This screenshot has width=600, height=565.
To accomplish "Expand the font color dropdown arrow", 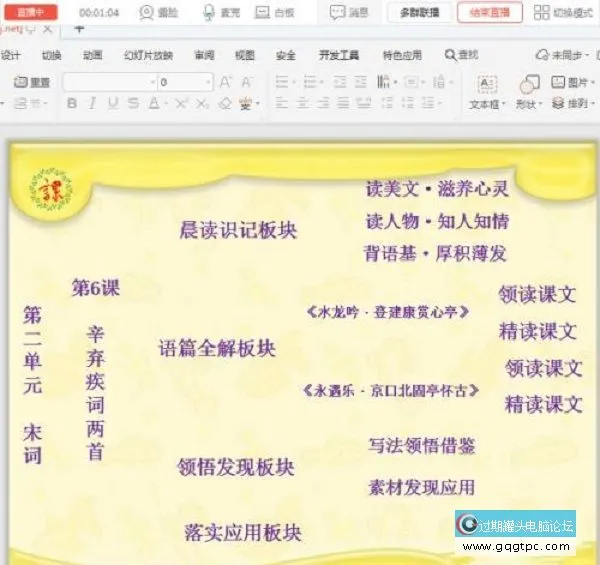I will point(166,103).
